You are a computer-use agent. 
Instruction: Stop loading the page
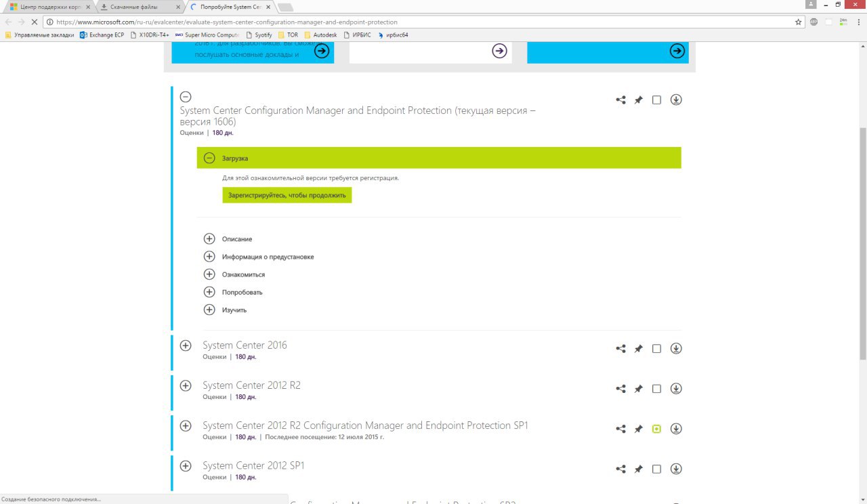tap(34, 22)
